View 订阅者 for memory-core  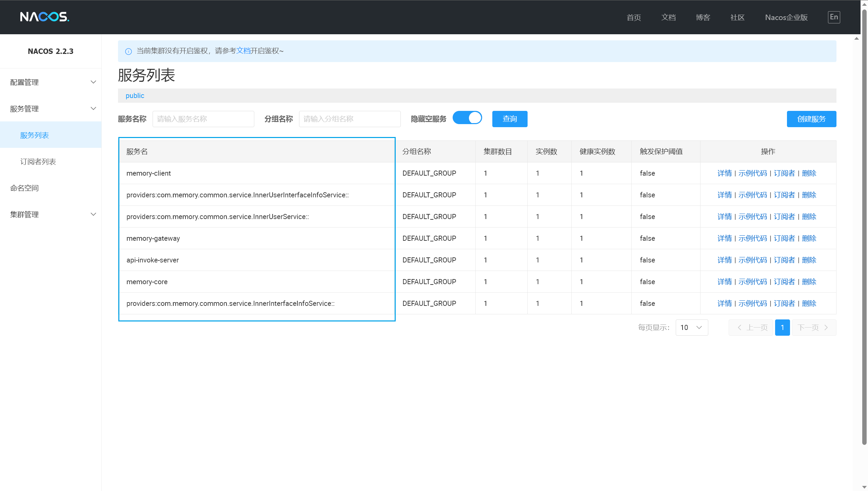[x=784, y=282]
